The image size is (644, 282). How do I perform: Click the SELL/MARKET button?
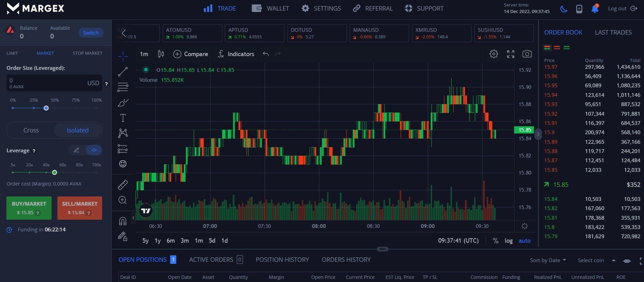pyautogui.click(x=80, y=208)
